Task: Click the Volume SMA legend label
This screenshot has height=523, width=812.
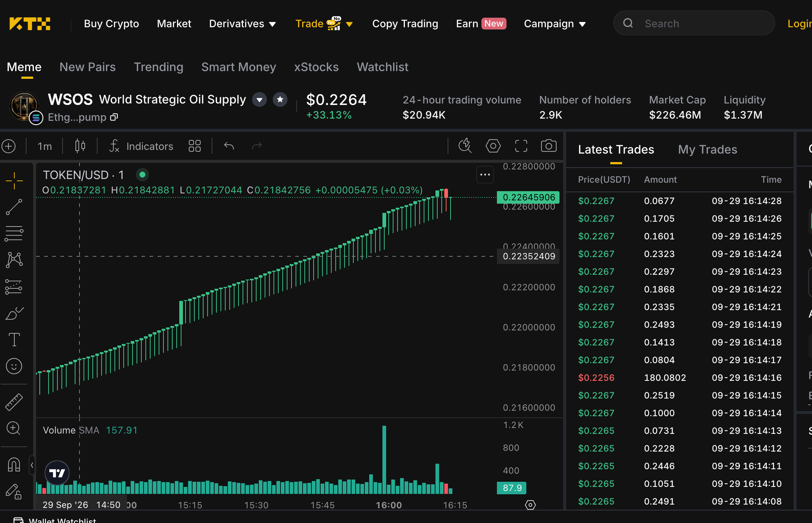Action: (71, 430)
